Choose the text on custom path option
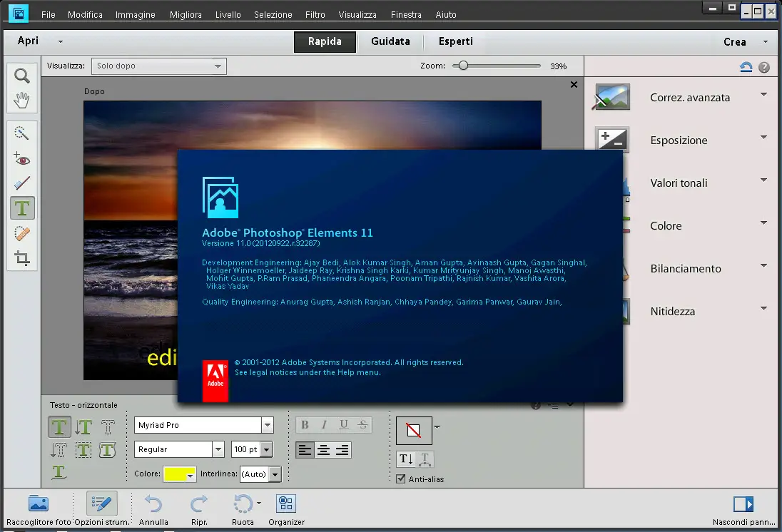This screenshot has height=532, width=782. [59, 471]
